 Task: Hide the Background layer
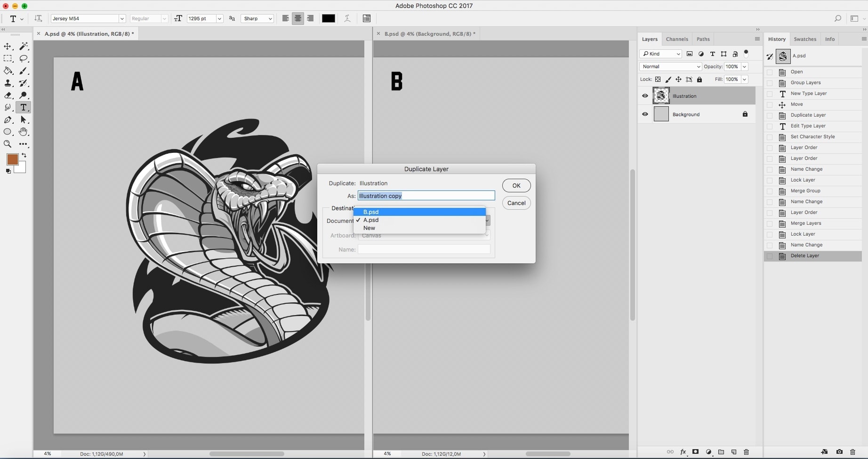coord(645,114)
